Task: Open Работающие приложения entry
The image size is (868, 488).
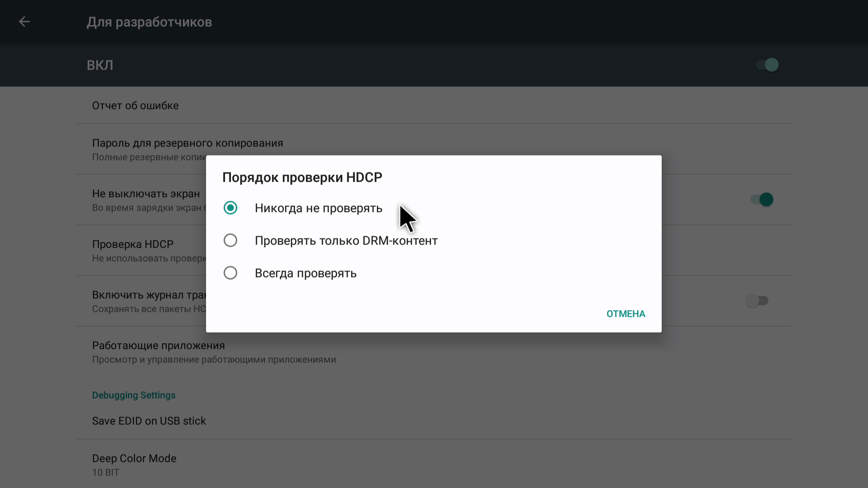Action: (158, 345)
